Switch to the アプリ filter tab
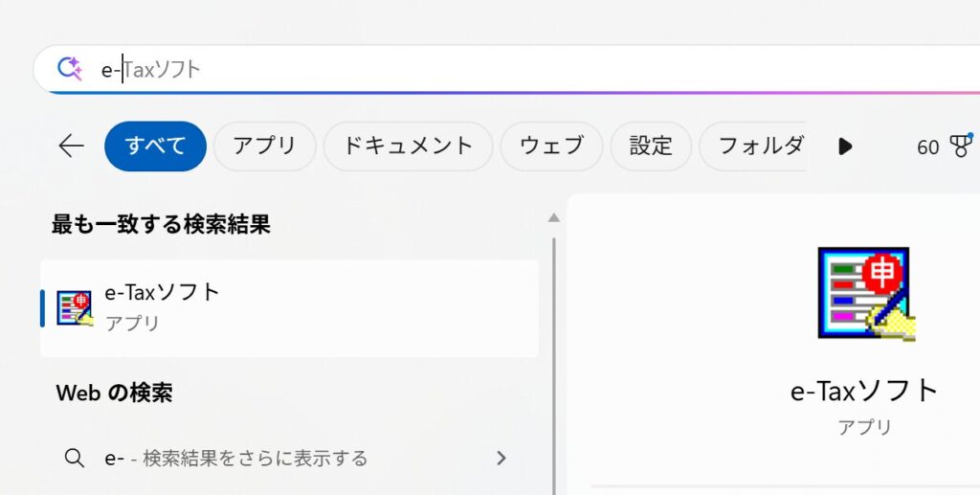The width and height of the screenshot is (980, 495). pos(264,146)
